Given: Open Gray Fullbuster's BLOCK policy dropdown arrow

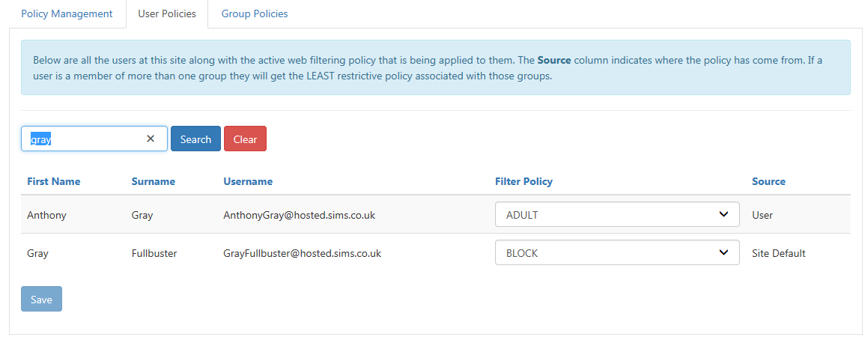Looking at the screenshot, I should point(723,252).
